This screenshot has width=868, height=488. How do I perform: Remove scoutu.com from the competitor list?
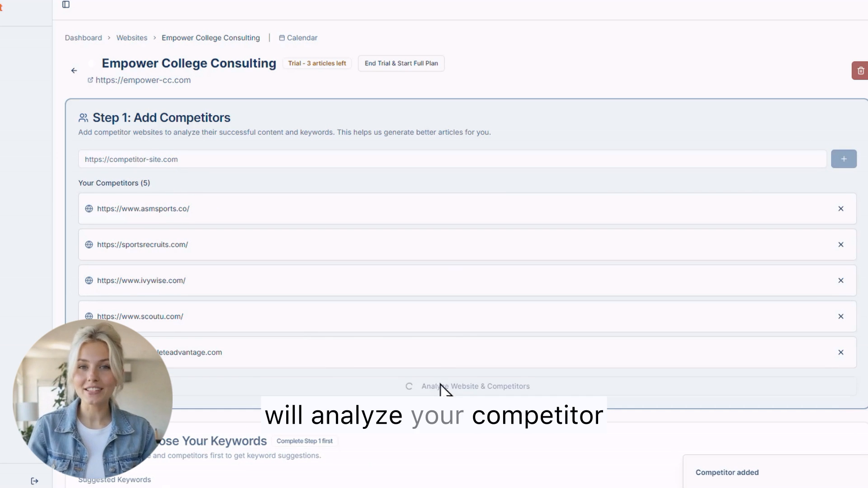841,316
